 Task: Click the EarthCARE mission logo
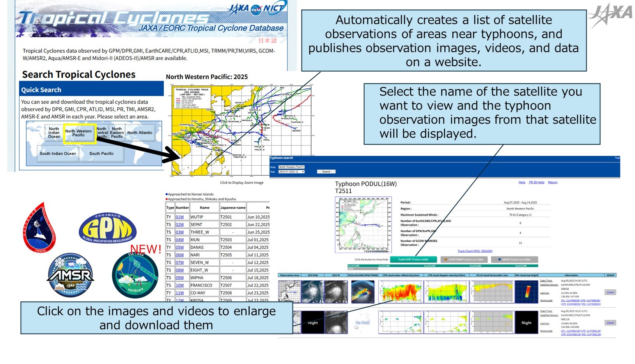click(135, 276)
